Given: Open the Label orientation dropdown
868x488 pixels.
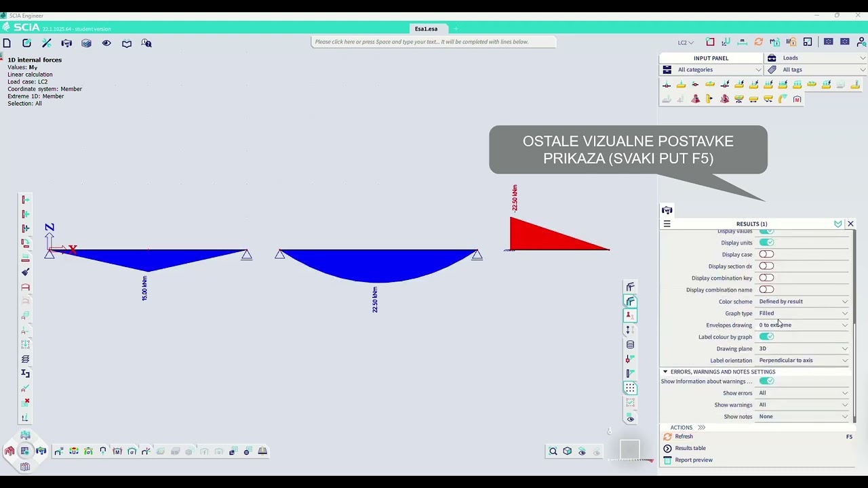Looking at the screenshot, I should pyautogui.click(x=803, y=361).
